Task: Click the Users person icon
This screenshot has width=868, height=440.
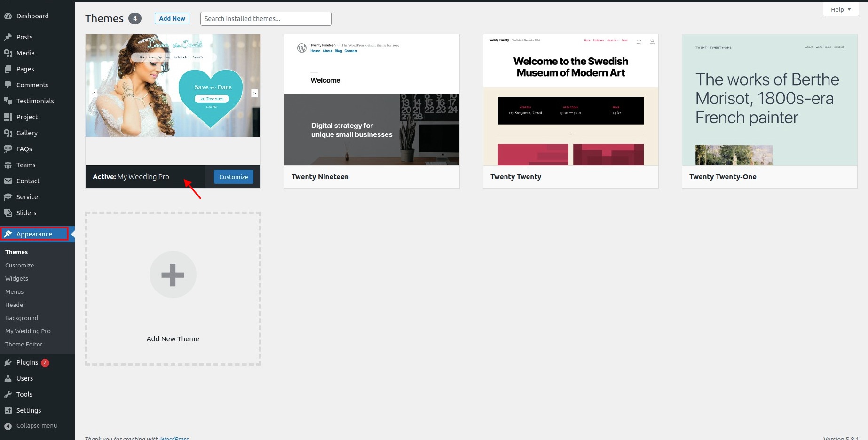Action: [8, 378]
